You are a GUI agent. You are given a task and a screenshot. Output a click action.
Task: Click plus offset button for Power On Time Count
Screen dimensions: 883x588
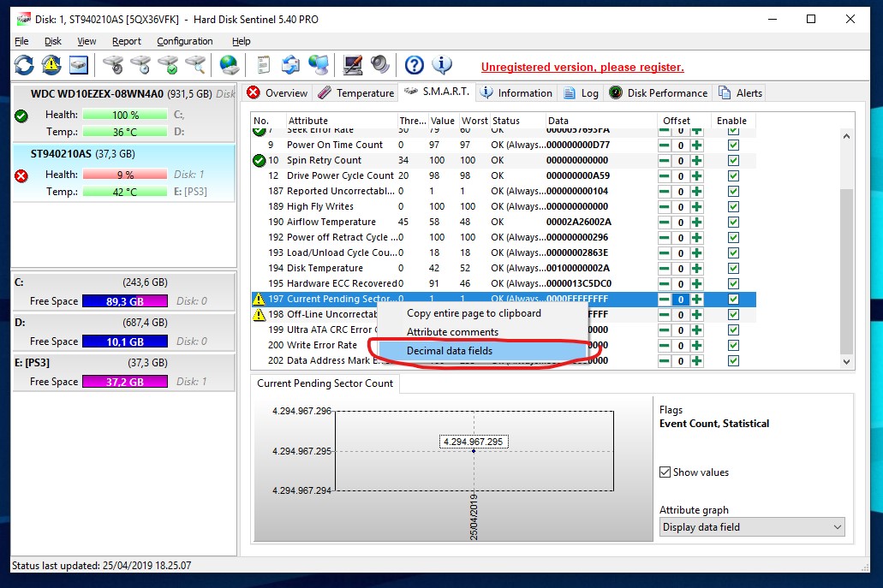[x=696, y=146]
